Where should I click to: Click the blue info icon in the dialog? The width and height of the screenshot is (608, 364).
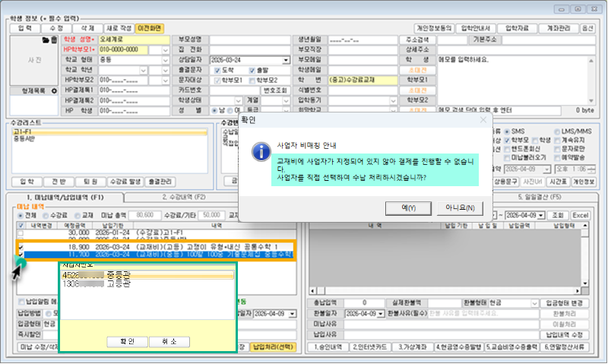[259, 148]
